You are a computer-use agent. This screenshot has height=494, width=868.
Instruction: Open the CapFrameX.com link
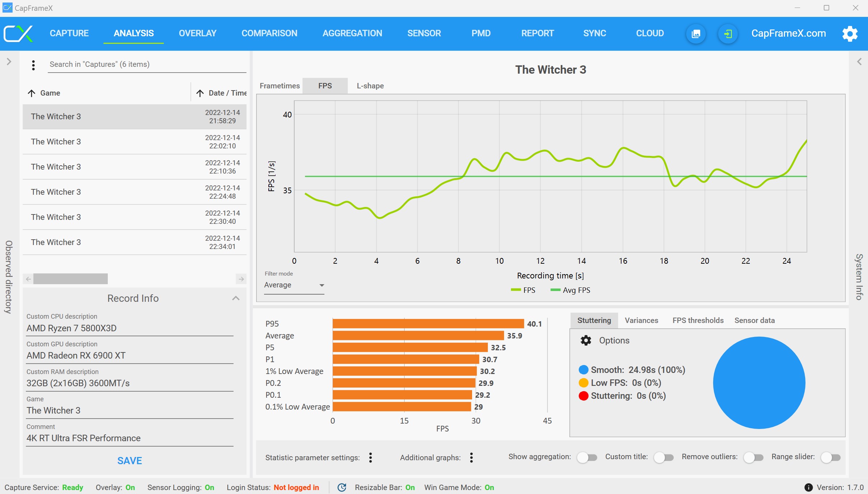(x=788, y=33)
